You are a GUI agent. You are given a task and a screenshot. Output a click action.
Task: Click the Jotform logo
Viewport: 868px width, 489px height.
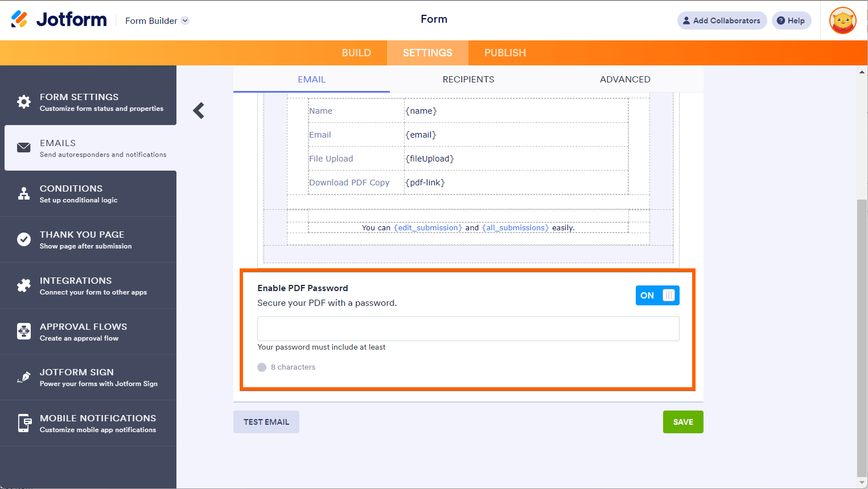click(59, 19)
